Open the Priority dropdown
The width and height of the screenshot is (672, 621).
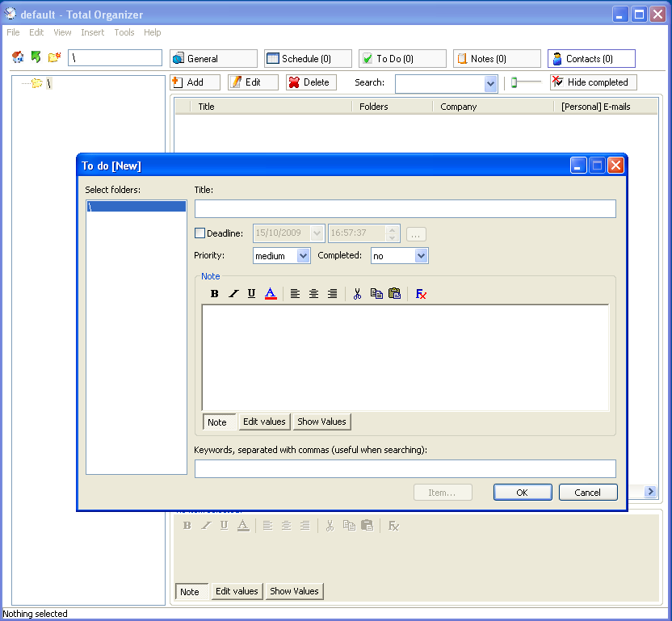(303, 256)
